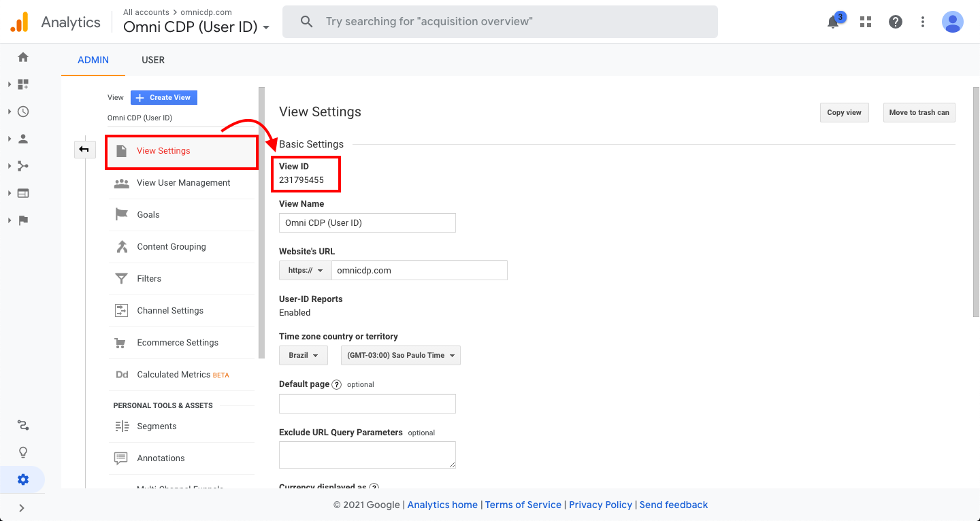The height and width of the screenshot is (521, 980).
Task: Open the Google apps grid
Action: pyautogui.click(x=866, y=22)
